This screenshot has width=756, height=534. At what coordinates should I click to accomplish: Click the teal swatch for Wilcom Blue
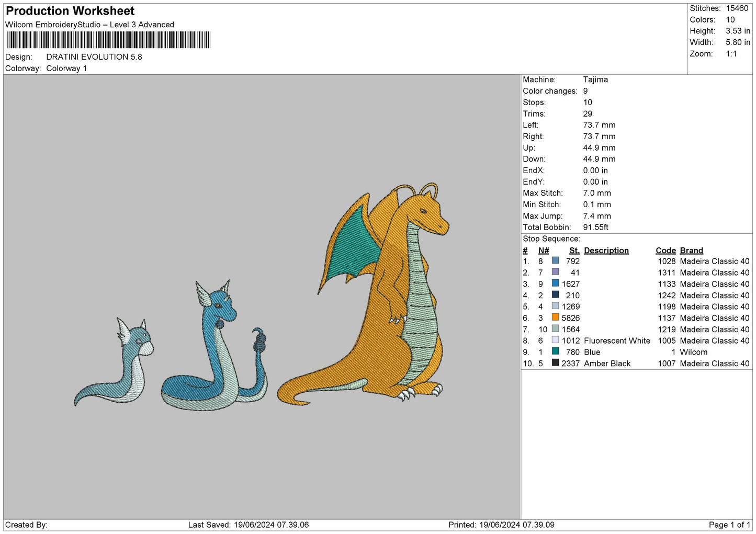[555, 351]
